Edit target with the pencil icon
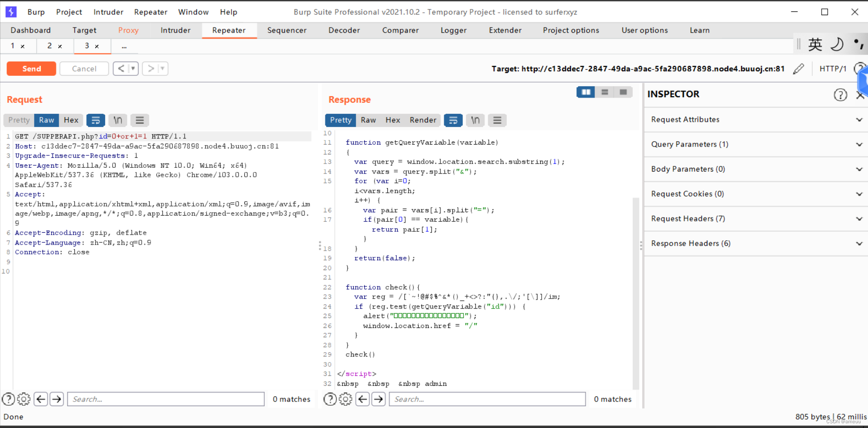This screenshot has height=428, width=868. click(x=798, y=69)
